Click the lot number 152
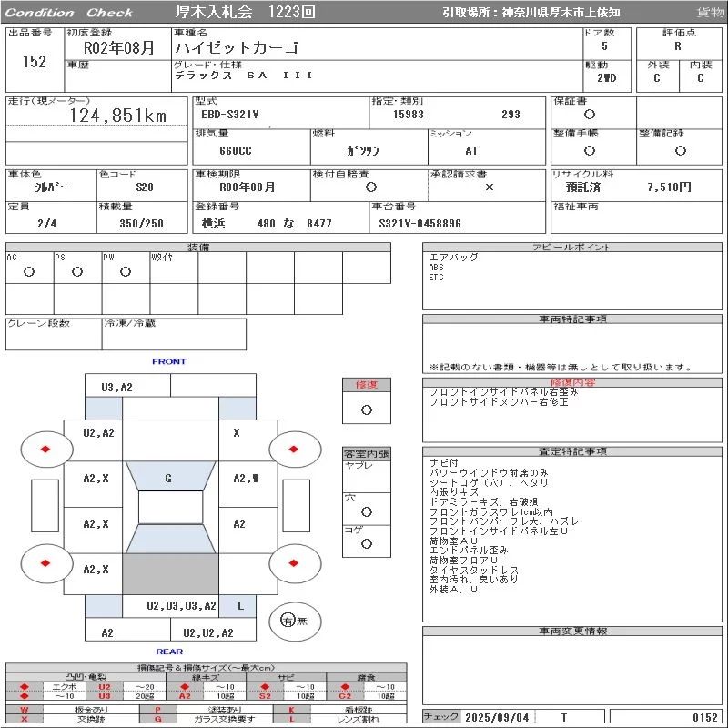 click(x=35, y=62)
